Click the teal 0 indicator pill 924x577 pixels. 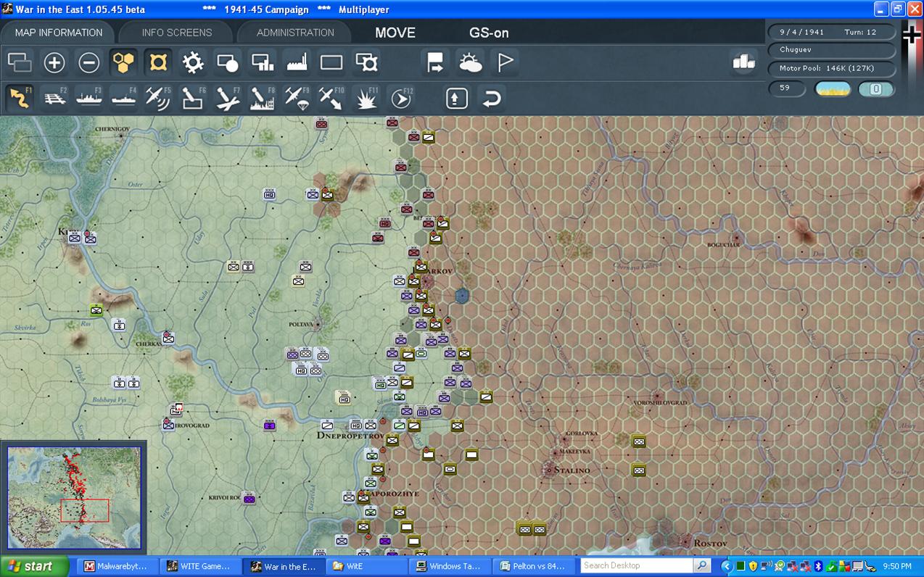(x=875, y=89)
